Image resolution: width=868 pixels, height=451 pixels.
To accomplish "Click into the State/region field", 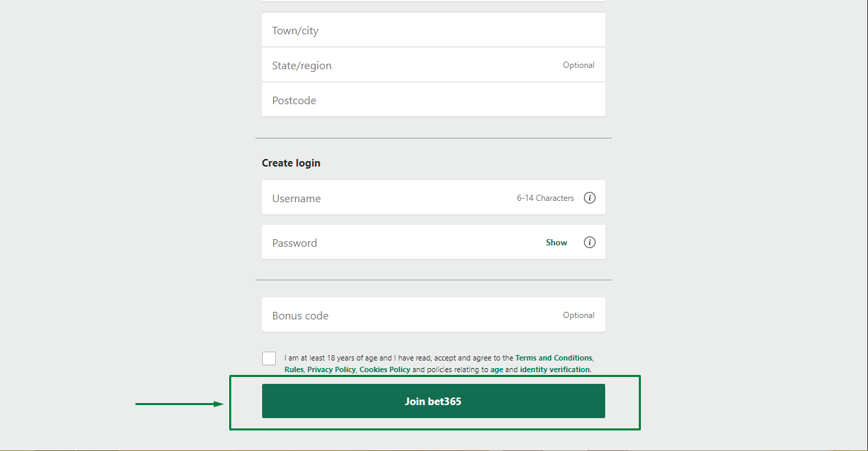I will (x=412, y=65).
